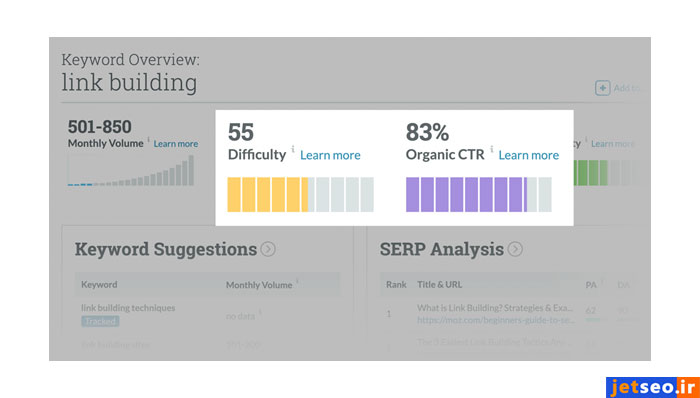Select the link building techniques keyword

pos(128,308)
